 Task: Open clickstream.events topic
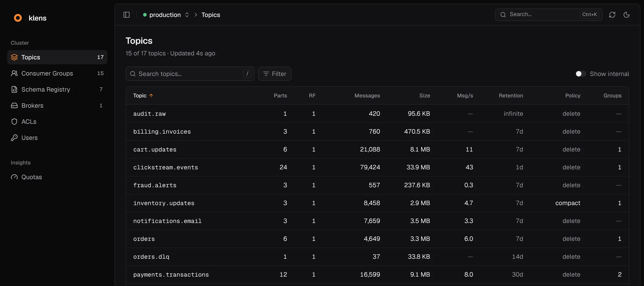click(166, 167)
